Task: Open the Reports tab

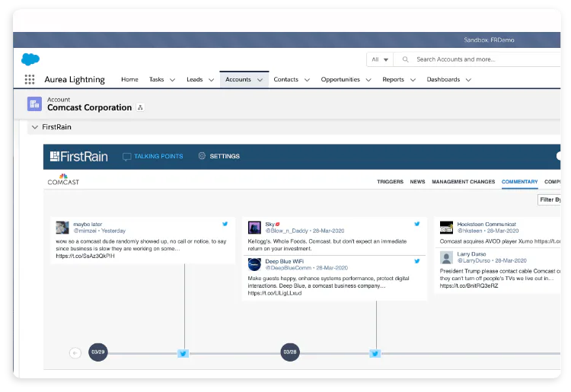Action: click(393, 79)
